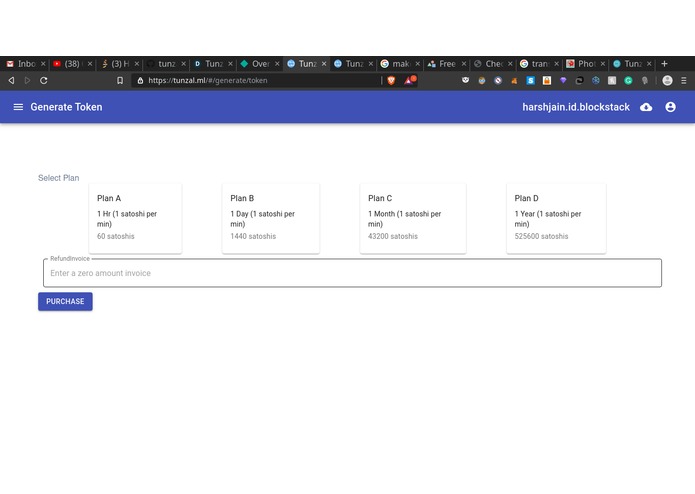This screenshot has width=695, height=494.
Task: Focus the RefundInvoice input field
Action: click(352, 273)
